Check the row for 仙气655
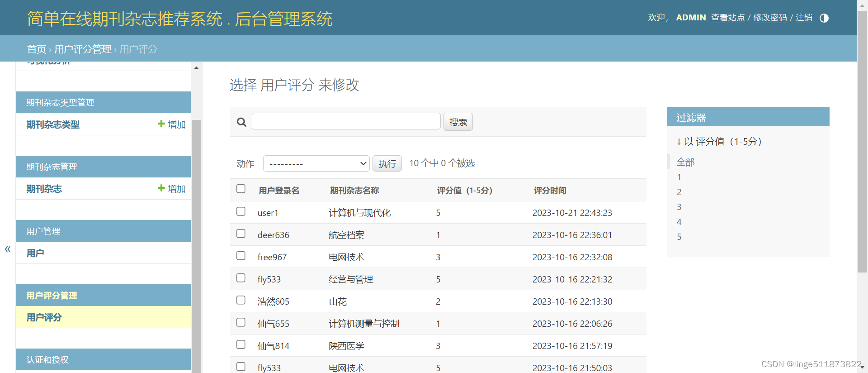The width and height of the screenshot is (868, 373). coord(241,322)
